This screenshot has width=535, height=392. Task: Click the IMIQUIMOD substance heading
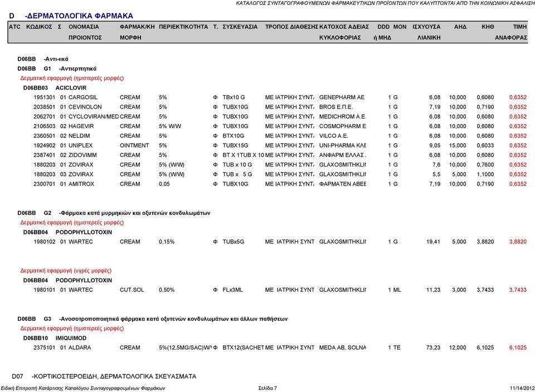tap(71, 338)
